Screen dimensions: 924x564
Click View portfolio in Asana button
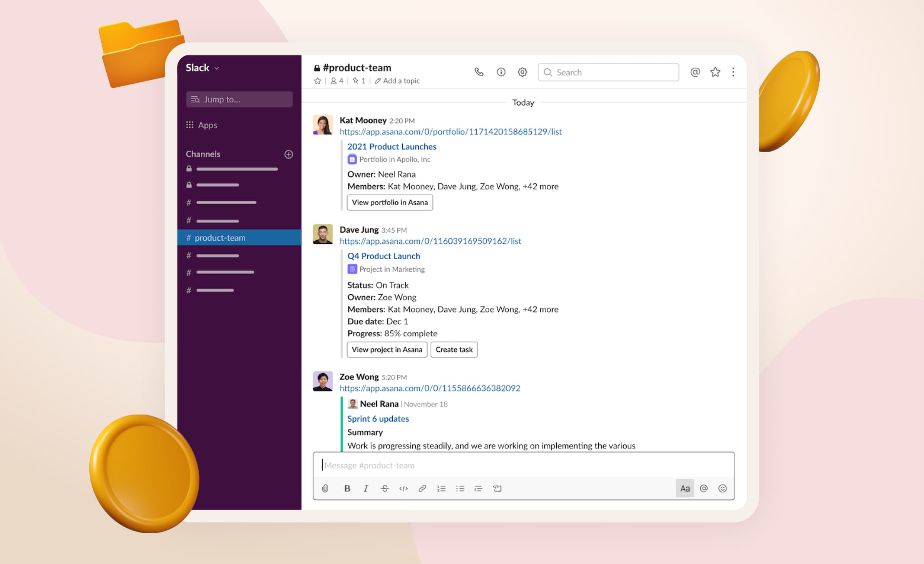[390, 203]
